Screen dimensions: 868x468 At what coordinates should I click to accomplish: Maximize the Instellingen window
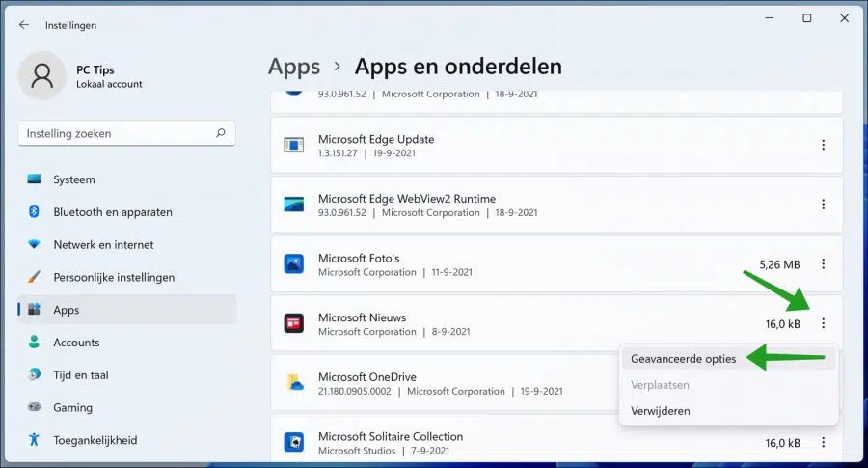tap(807, 18)
